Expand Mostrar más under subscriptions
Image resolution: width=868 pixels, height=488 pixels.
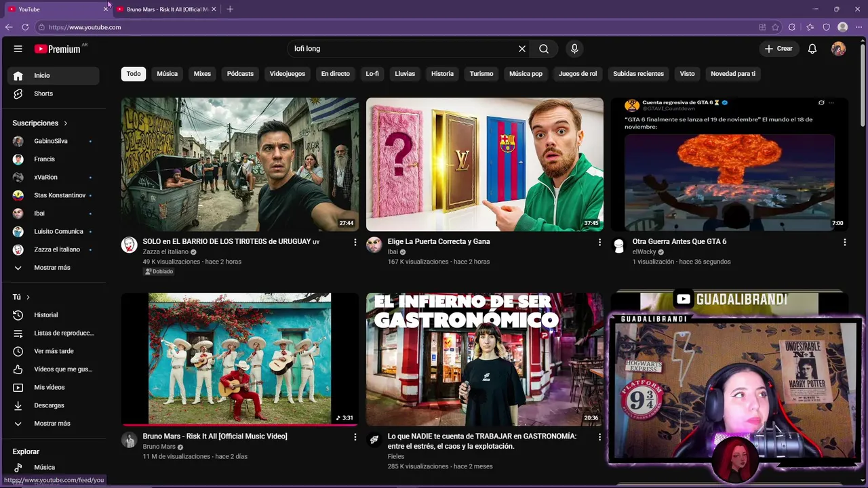[54, 268]
